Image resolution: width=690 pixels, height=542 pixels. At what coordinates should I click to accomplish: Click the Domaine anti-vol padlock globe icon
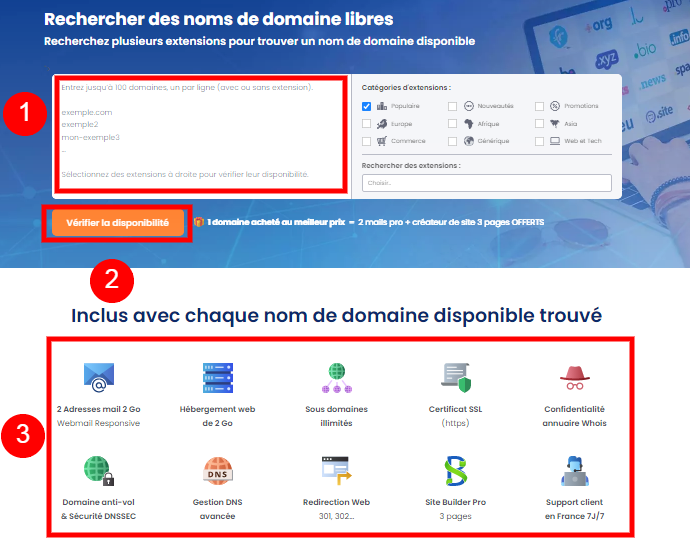tap(99, 471)
